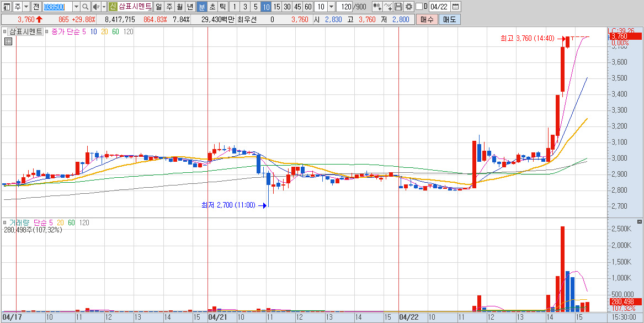Toggle the left panel sidebar icon
The width and height of the screenshot is (644, 323).
click(7, 7)
